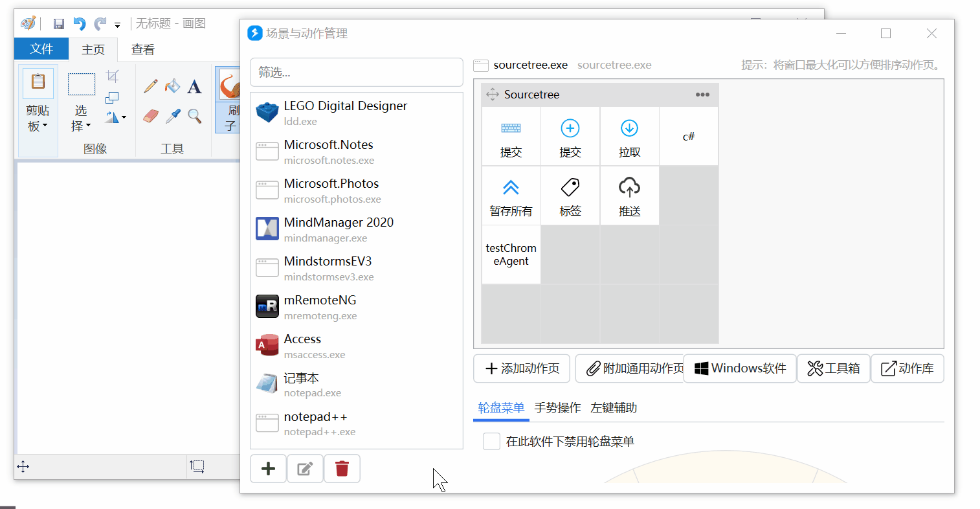Screen dimensions: 980x509
Task: Select LEGO Digital Designer in the list
Action: 357,112
